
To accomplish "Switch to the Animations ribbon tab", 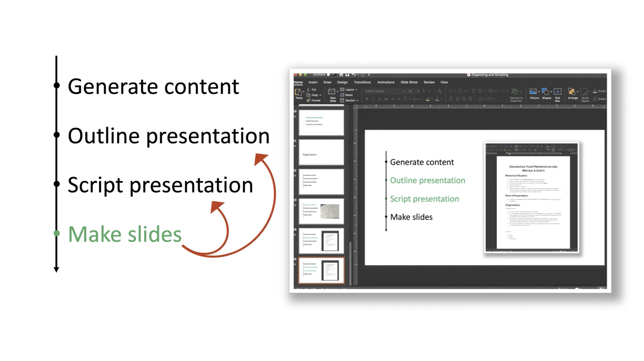I will (386, 82).
